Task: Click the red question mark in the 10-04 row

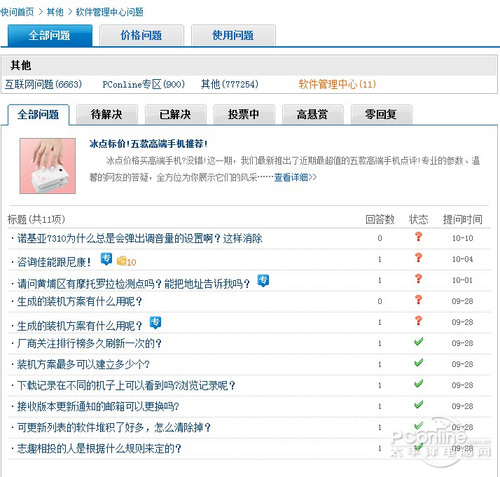Action: pos(418,258)
